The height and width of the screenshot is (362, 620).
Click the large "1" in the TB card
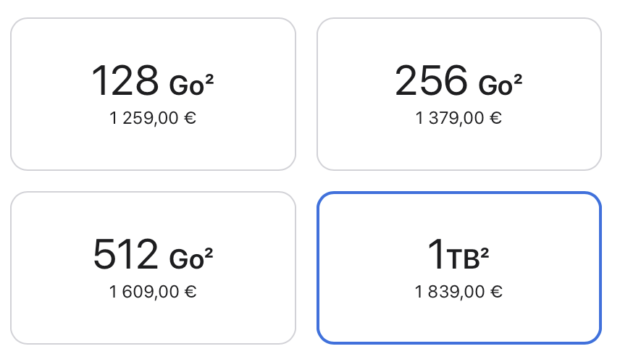437,255
